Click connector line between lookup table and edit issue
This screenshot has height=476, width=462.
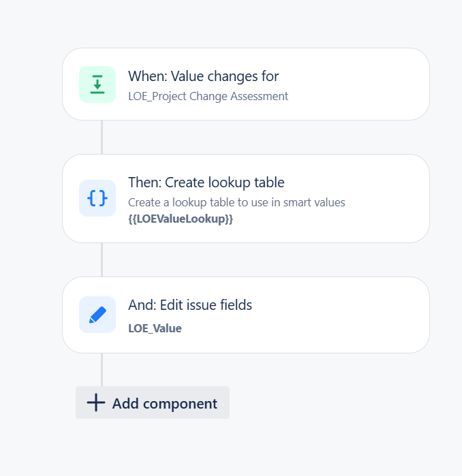[x=102, y=260]
